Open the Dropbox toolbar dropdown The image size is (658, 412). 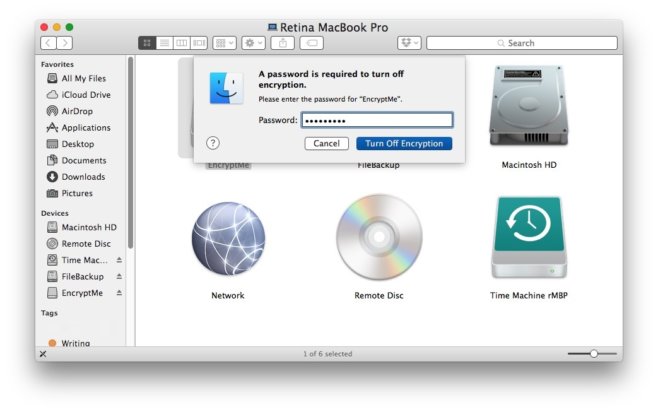click(x=409, y=43)
